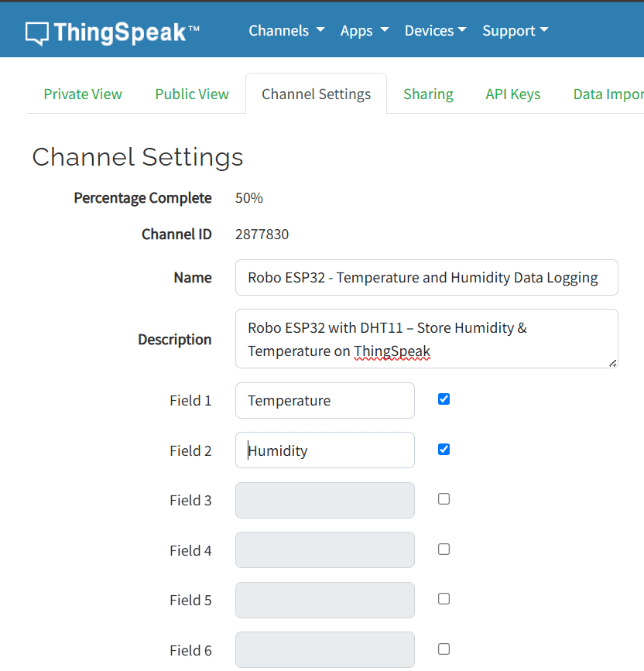
Task: Enable the Field 6 checkbox
Action: (444, 649)
